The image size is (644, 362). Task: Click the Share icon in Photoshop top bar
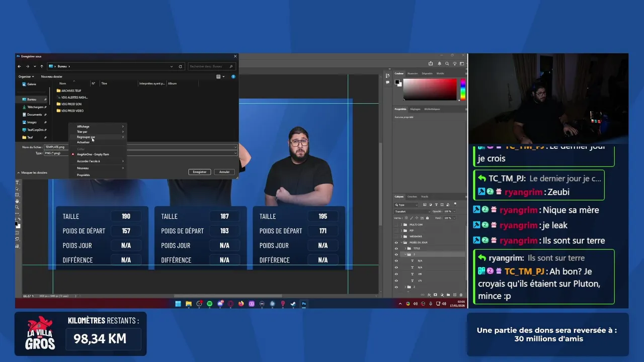431,63
